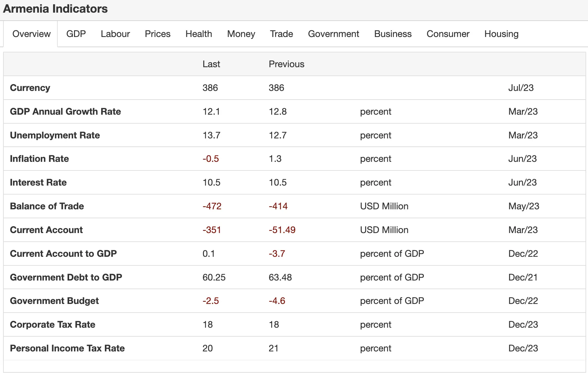
Task: Click Government Debt date Dec/21
Action: 523,277
